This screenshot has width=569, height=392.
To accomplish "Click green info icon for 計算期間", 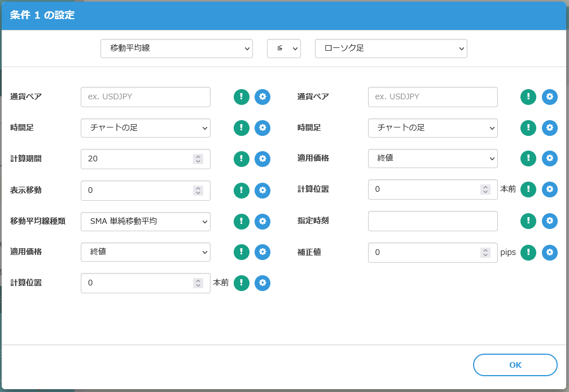I will [x=242, y=159].
